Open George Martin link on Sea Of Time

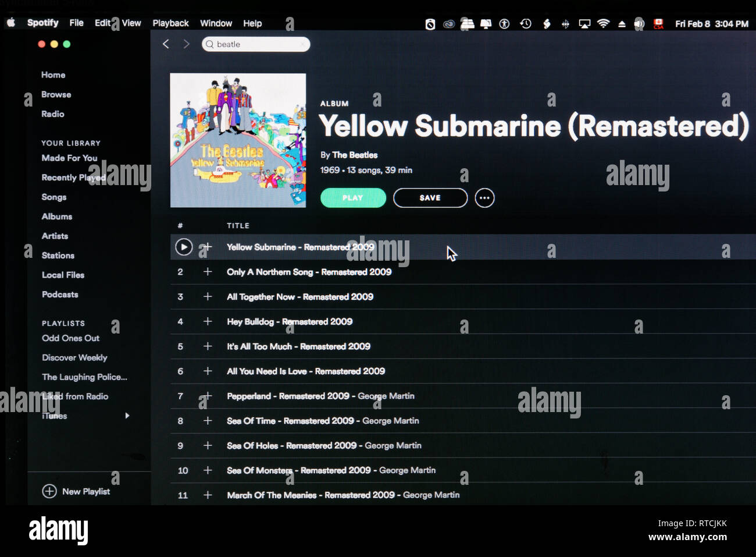[391, 421]
